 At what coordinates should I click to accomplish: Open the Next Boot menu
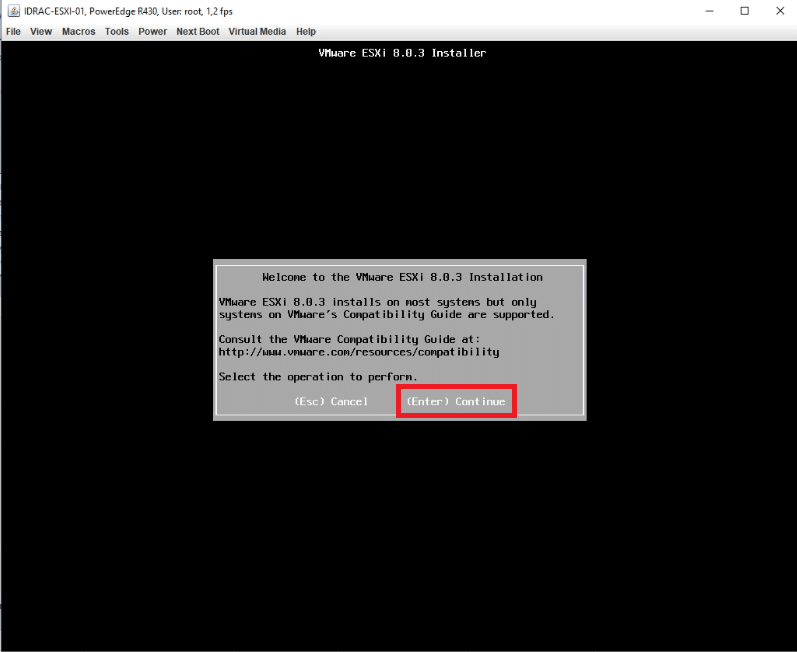tap(198, 32)
